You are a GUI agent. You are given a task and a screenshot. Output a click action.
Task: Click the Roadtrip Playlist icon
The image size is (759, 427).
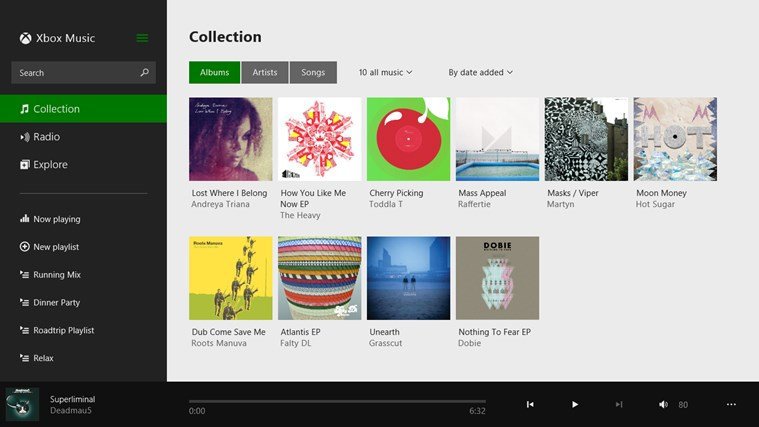tap(25, 330)
